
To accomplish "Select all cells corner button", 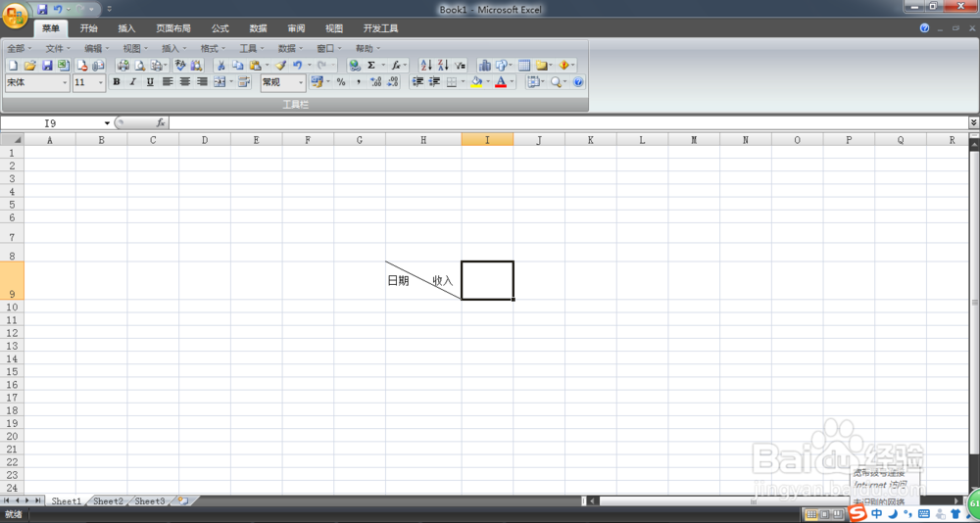I will click(12, 140).
